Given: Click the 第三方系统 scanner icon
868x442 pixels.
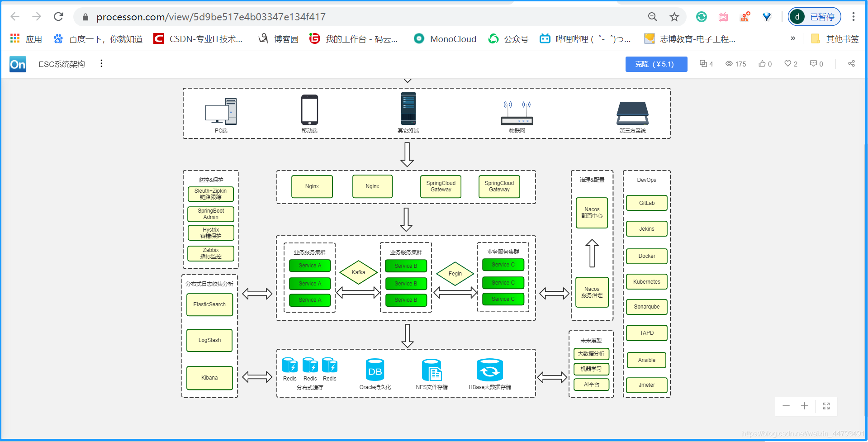Looking at the screenshot, I should click(x=632, y=113).
